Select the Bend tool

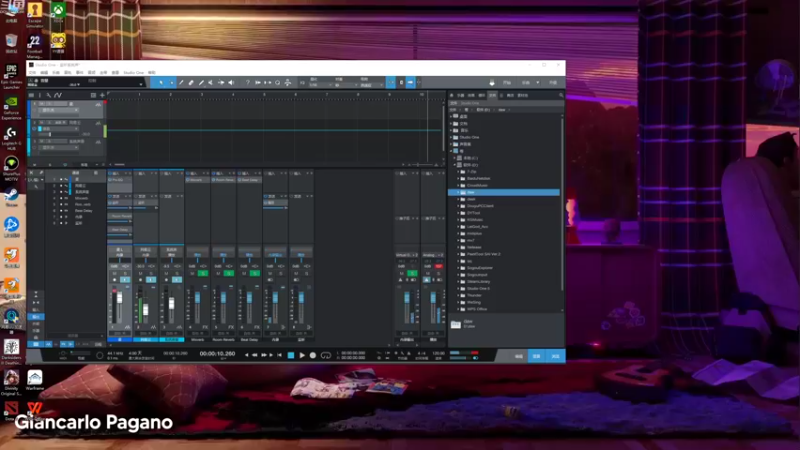(221, 83)
